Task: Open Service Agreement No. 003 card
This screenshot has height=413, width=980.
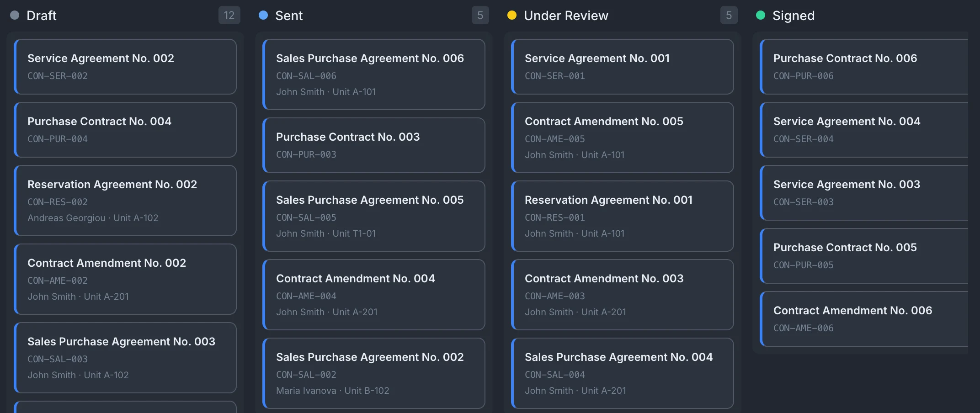Action: pos(864,193)
